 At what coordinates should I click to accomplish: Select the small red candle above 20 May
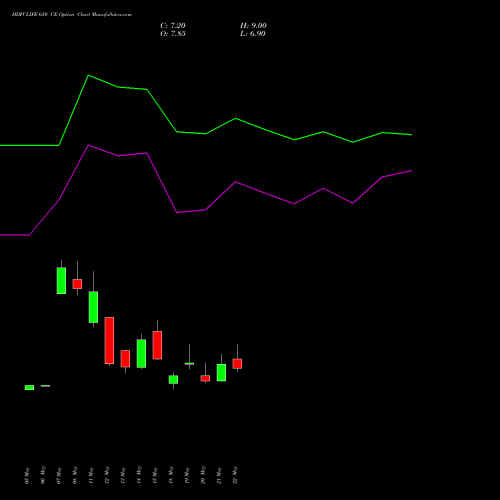coord(205,378)
